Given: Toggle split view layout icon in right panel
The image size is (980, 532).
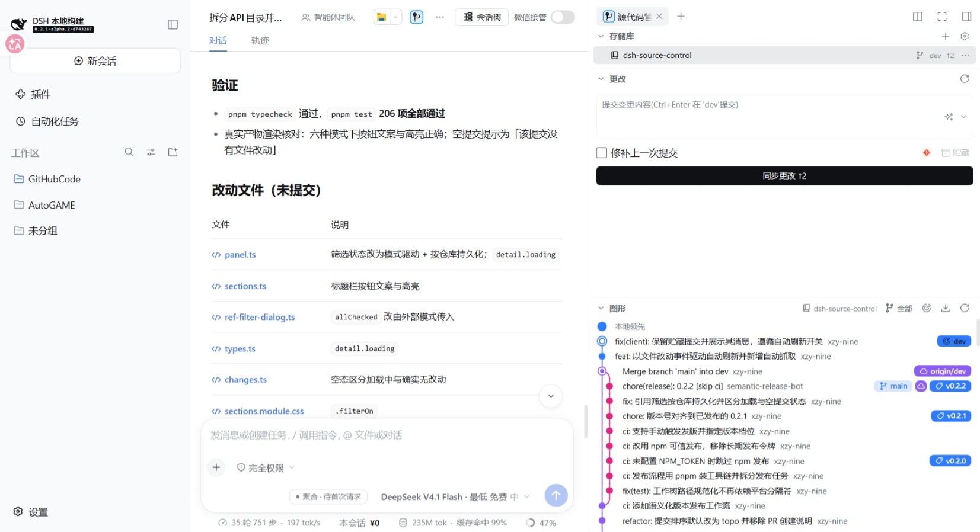Looking at the screenshot, I should tap(918, 17).
